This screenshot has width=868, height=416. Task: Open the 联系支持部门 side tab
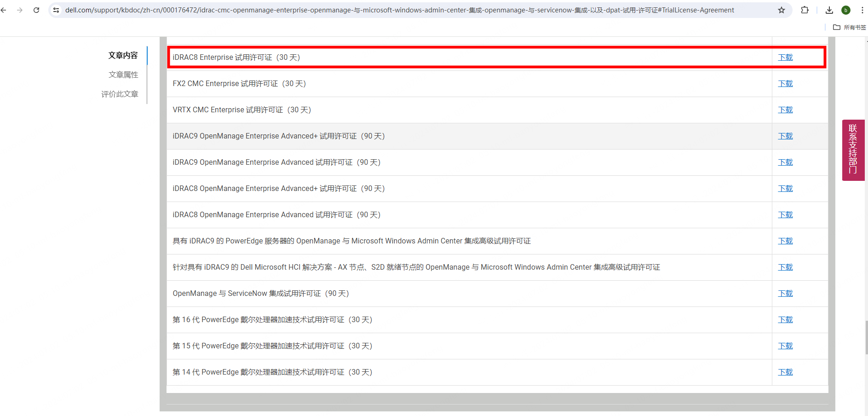[853, 150]
